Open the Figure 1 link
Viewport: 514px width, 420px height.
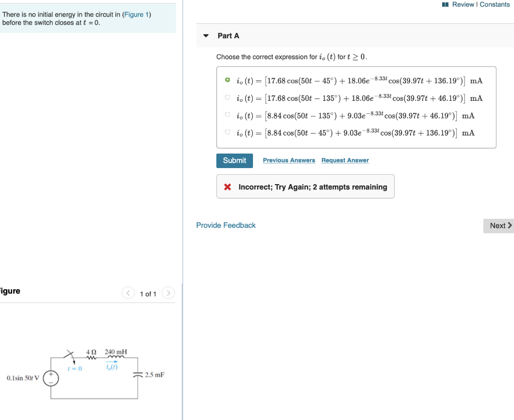click(x=136, y=14)
